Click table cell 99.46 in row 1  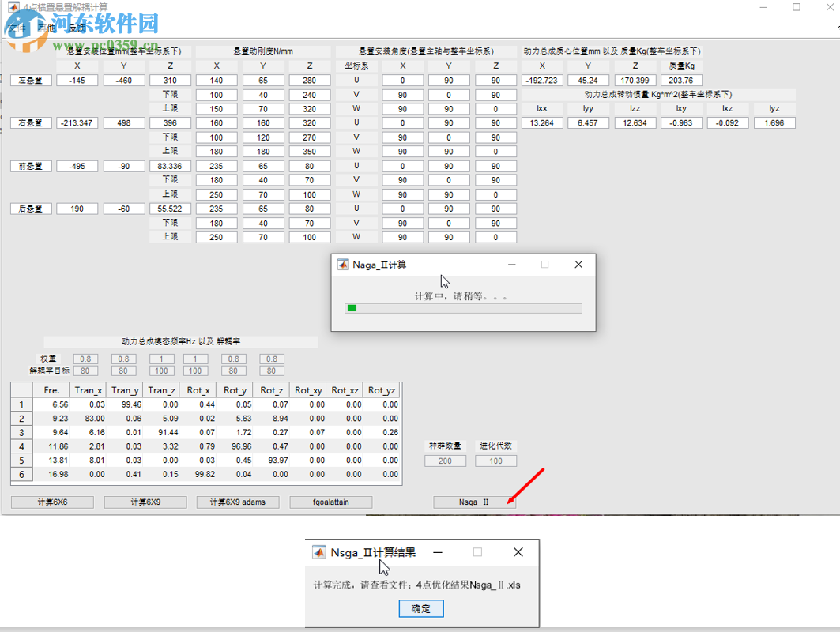pos(125,405)
